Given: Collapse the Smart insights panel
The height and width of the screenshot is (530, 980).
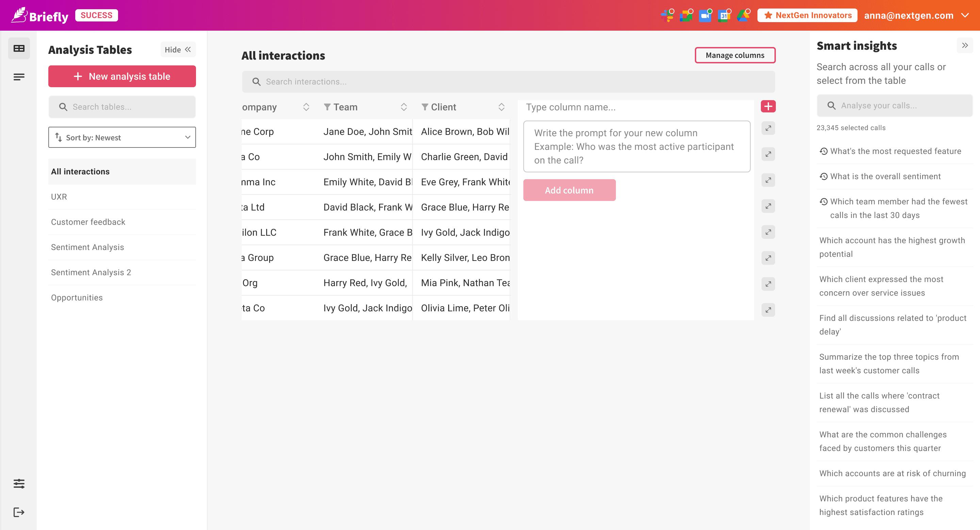Looking at the screenshot, I should 965,45.
